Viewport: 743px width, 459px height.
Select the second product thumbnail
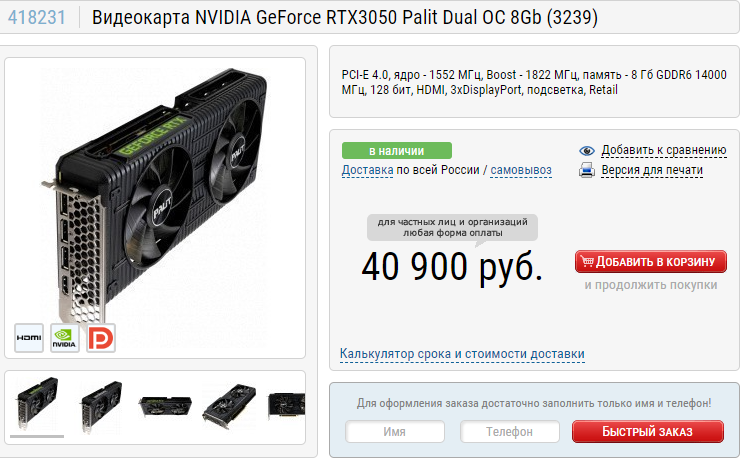pyautogui.click(x=101, y=406)
